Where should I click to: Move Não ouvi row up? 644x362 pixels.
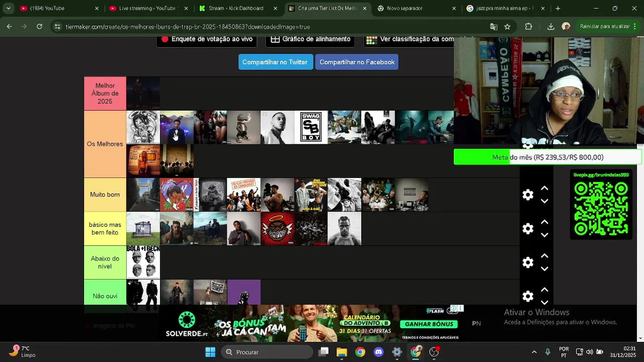(x=544, y=289)
